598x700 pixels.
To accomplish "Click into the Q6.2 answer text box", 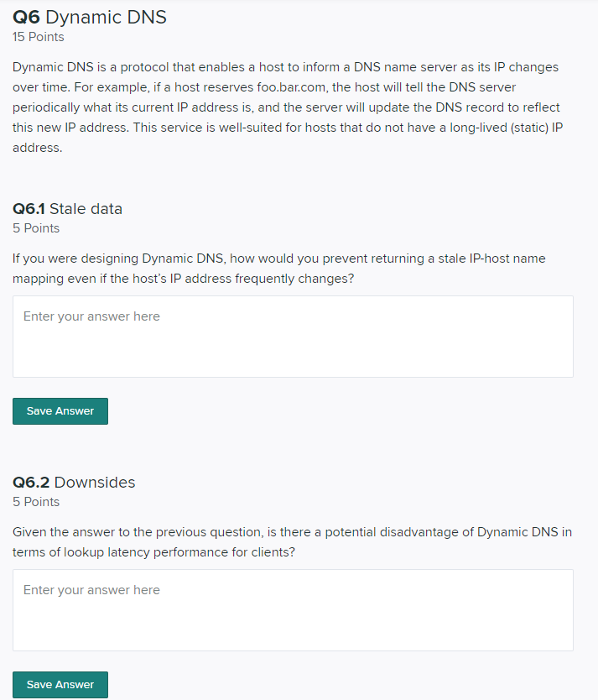I will point(293,609).
